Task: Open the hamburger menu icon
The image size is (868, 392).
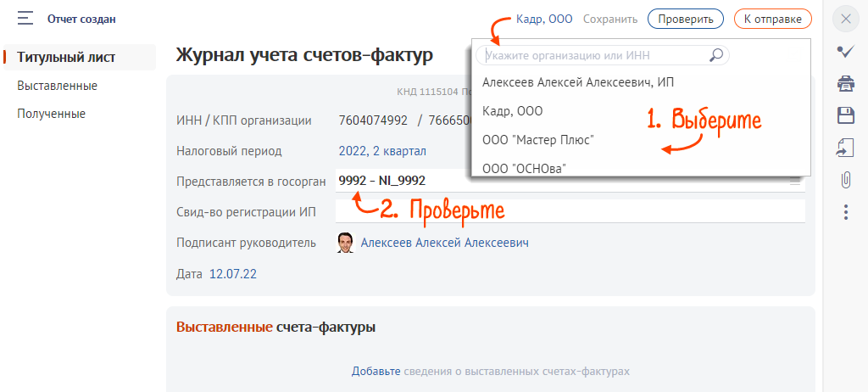Action: point(25,18)
